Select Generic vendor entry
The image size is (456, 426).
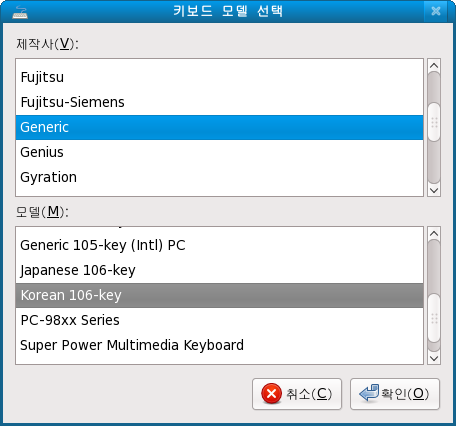click(x=219, y=127)
